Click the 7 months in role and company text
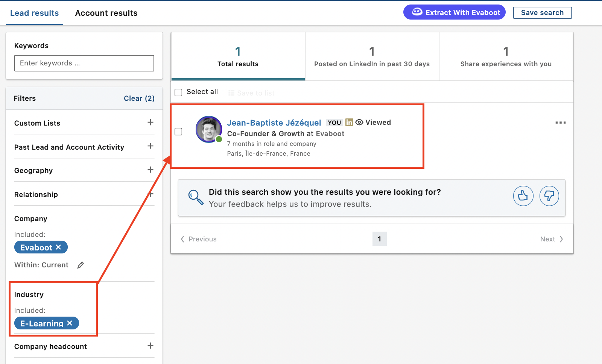 pyautogui.click(x=272, y=144)
